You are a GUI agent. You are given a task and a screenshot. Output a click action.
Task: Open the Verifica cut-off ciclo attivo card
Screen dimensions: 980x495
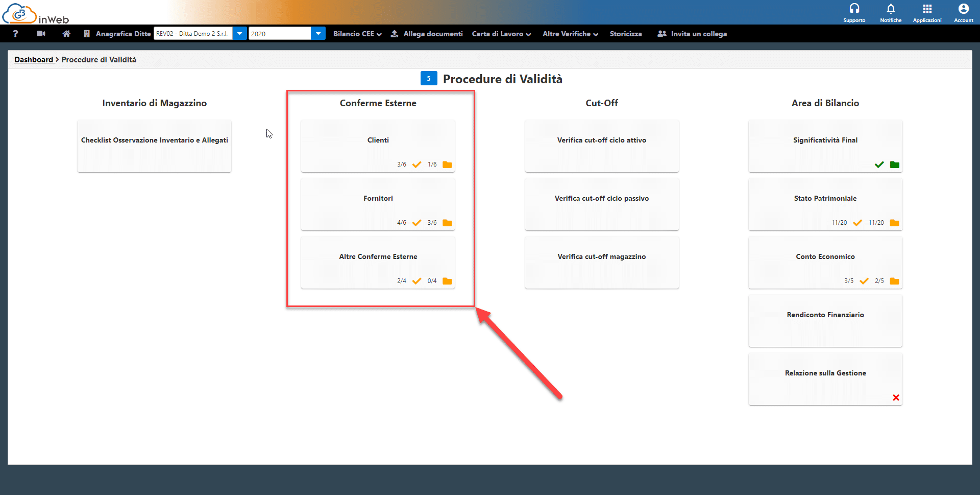pos(601,146)
